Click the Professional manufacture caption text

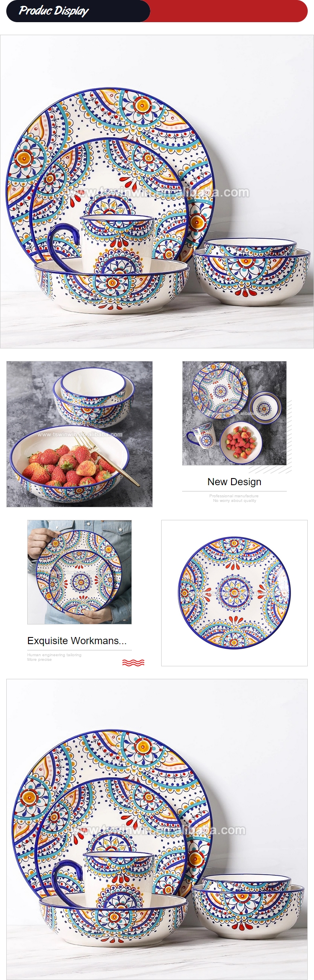pos(234,496)
